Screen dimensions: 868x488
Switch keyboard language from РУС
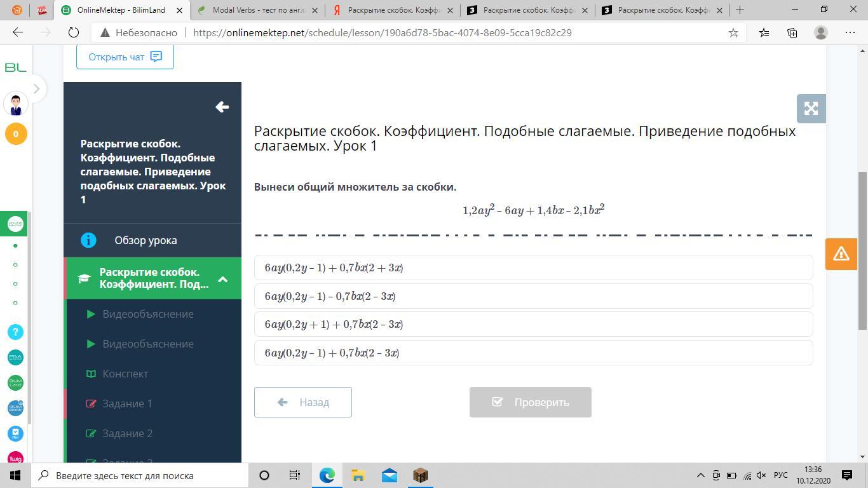click(x=781, y=475)
